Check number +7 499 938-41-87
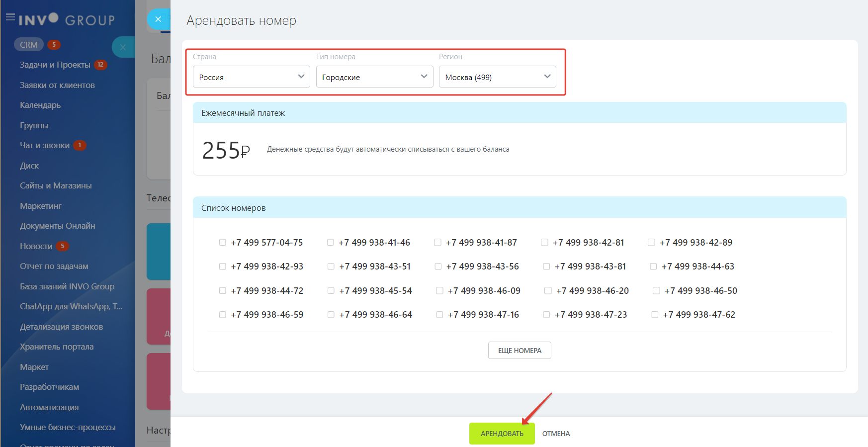This screenshot has height=447, width=868. [437, 243]
